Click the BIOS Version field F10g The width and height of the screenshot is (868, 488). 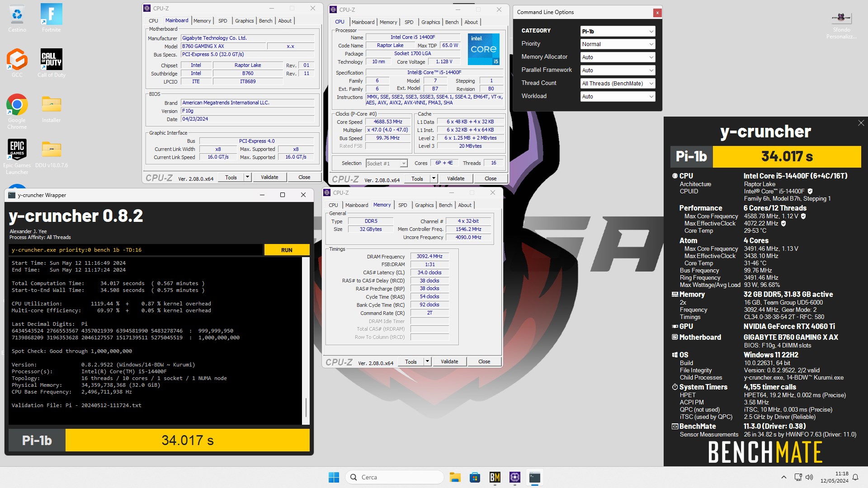click(248, 111)
